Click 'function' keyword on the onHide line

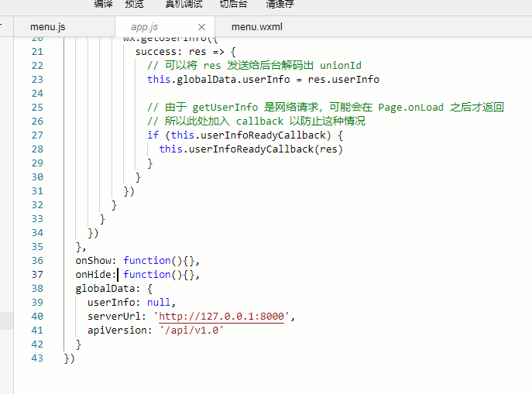tap(147, 275)
